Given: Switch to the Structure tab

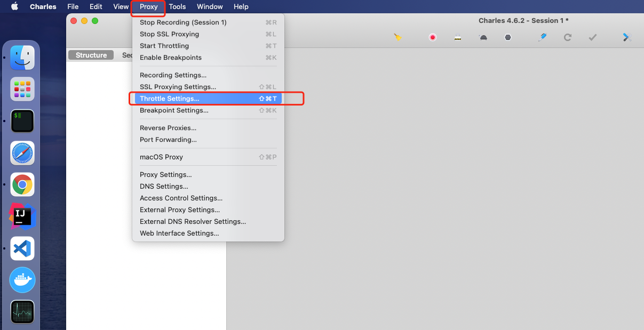Looking at the screenshot, I should point(91,55).
